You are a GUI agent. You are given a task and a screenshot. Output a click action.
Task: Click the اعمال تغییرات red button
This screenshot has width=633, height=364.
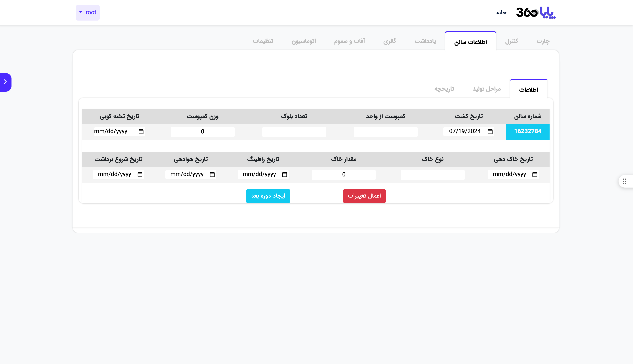pos(364,196)
